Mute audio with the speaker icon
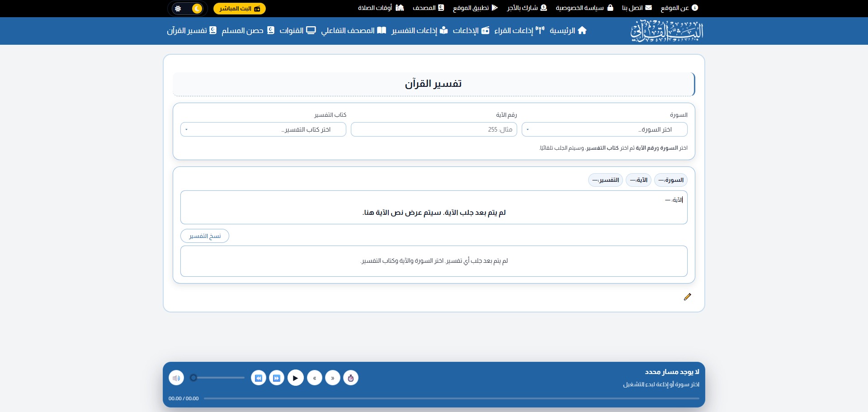The width and height of the screenshot is (868, 412). coord(176,378)
